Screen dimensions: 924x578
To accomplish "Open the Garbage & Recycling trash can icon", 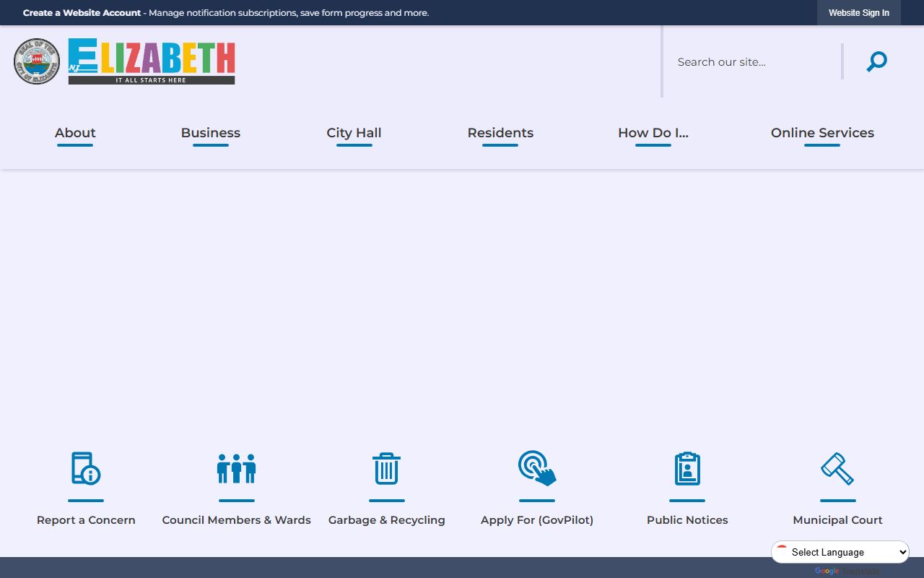I will click(x=386, y=468).
